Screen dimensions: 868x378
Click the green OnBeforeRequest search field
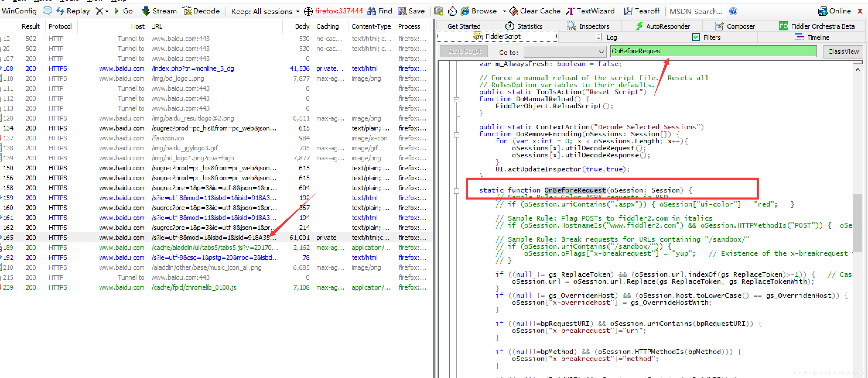click(713, 51)
